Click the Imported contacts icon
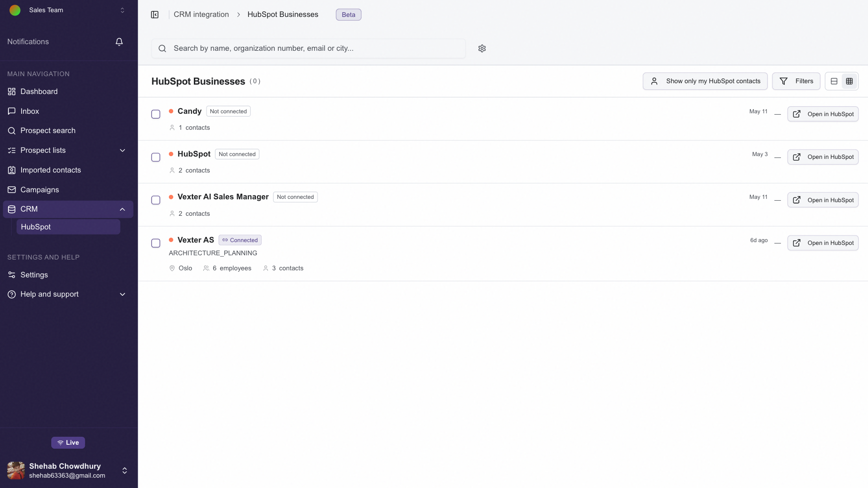The height and width of the screenshot is (488, 868). 12,170
